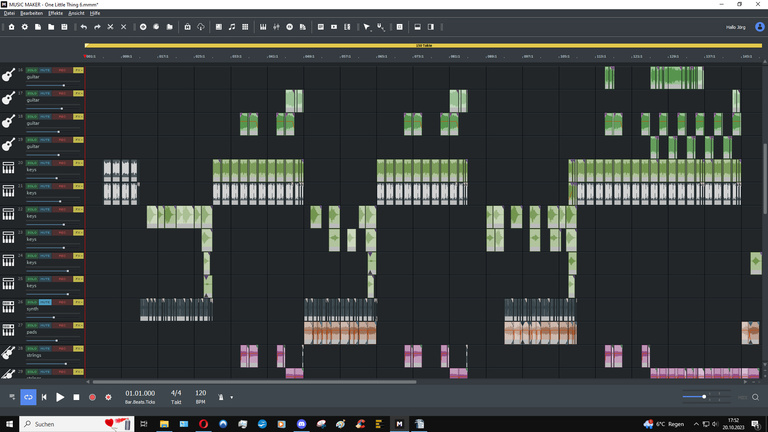Solo keys track 20
This screenshot has height=432, width=768.
[x=32, y=164]
